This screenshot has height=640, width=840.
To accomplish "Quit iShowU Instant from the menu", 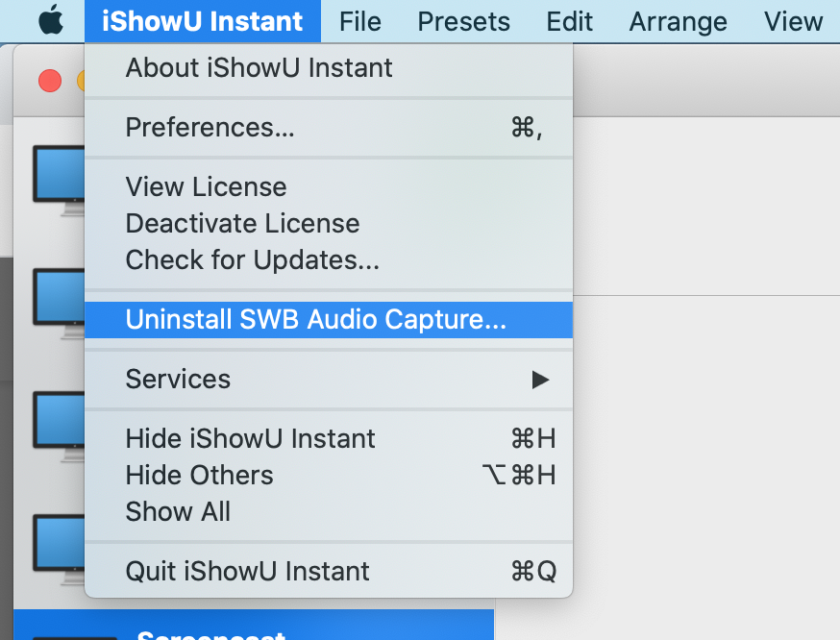I will (x=247, y=572).
